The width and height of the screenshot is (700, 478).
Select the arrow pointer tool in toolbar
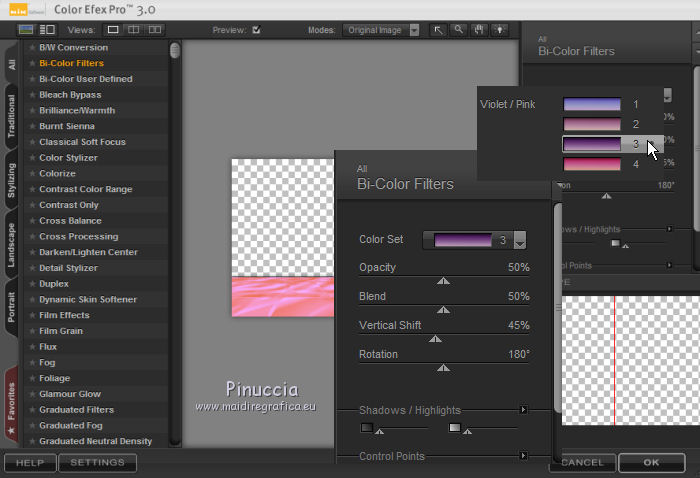click(x=438, y=30)
